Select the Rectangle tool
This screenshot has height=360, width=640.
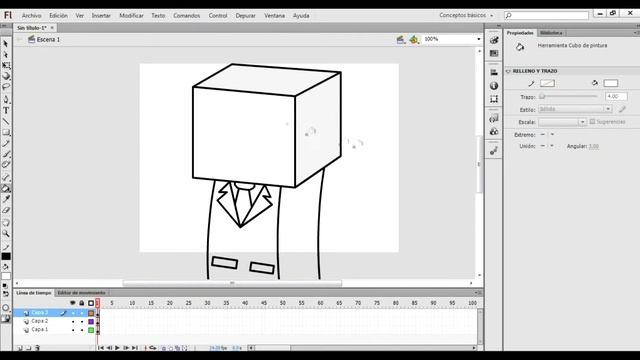[6, 133]
